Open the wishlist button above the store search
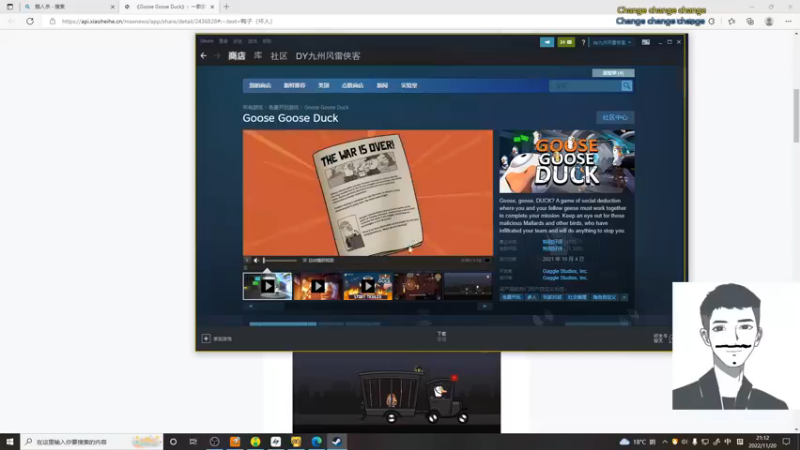 coord(613,73)
